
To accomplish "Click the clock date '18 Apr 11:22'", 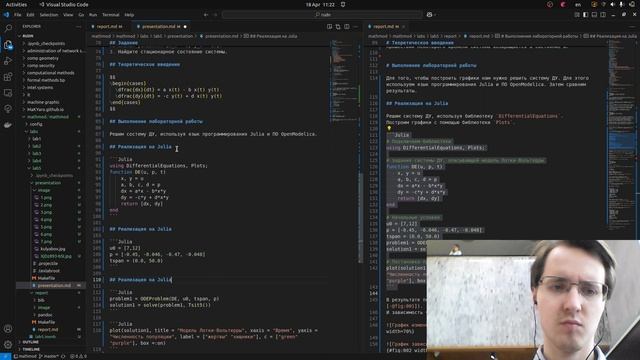I will point(320,4).
